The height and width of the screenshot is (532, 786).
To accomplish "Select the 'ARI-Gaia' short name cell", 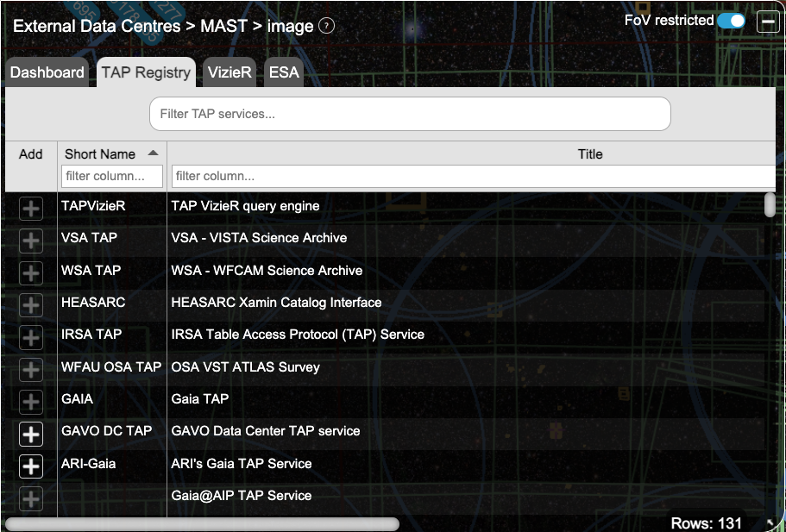I will click(88, 463).
